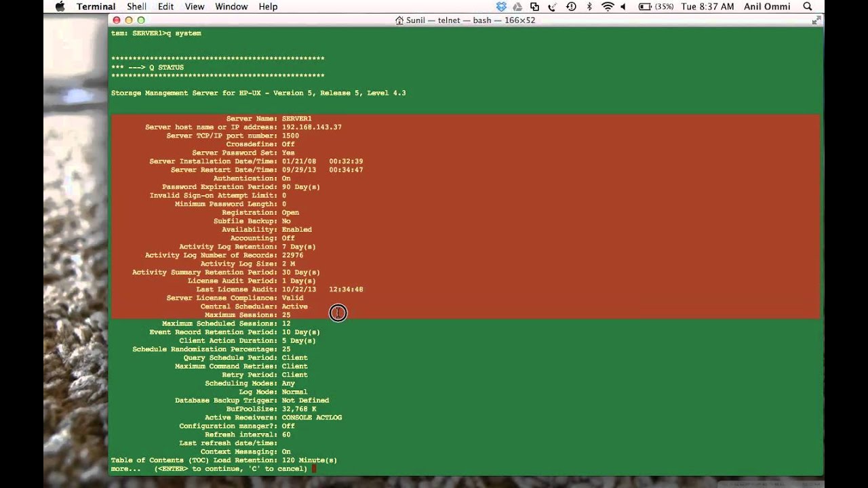This screenshot has width=868, height=488.
Task: Click 'Active Receivers: CONSOLE ACTLOG' line
Action: pos(273,418)
